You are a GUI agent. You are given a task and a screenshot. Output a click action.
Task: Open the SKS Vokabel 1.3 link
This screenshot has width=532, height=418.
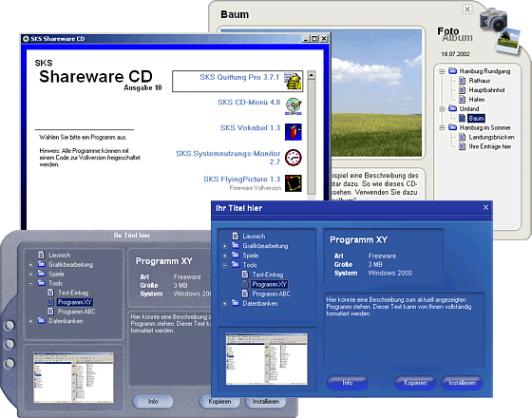[x=250, y=128]
